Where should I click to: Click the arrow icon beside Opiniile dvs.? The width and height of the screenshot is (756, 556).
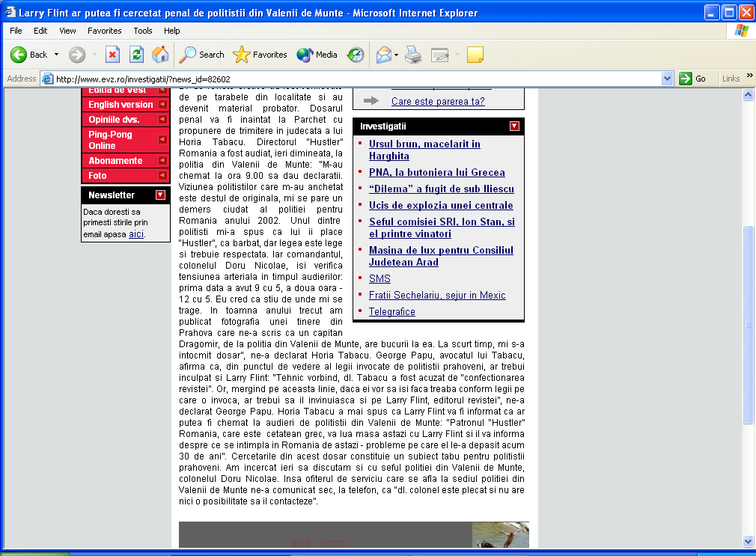pos(162,119)
